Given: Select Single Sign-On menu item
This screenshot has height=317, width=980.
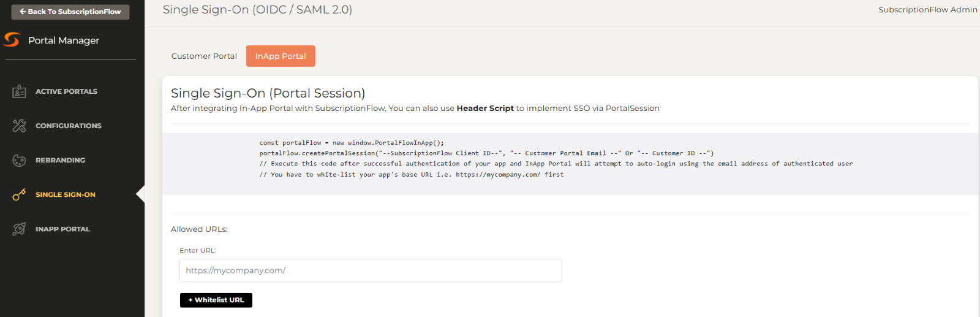Looking at the screenshot, I should (66, 194).
